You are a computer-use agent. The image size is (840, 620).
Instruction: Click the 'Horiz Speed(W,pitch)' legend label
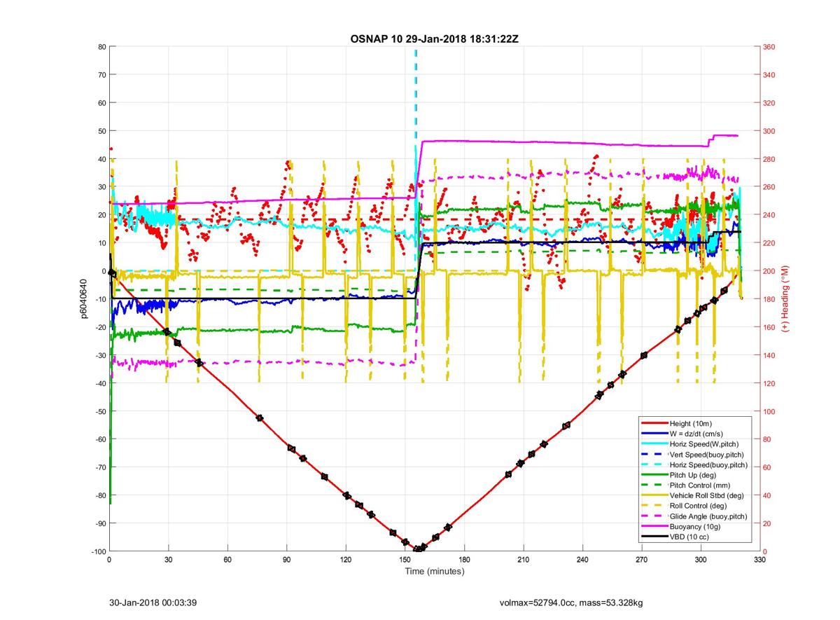(x=703, y=443)
